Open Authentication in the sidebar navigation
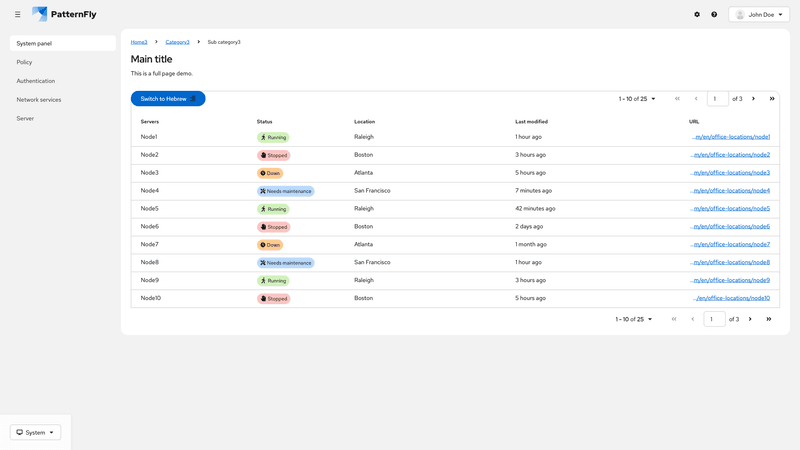This screenshot has width=800, height=450. point(36,81)
